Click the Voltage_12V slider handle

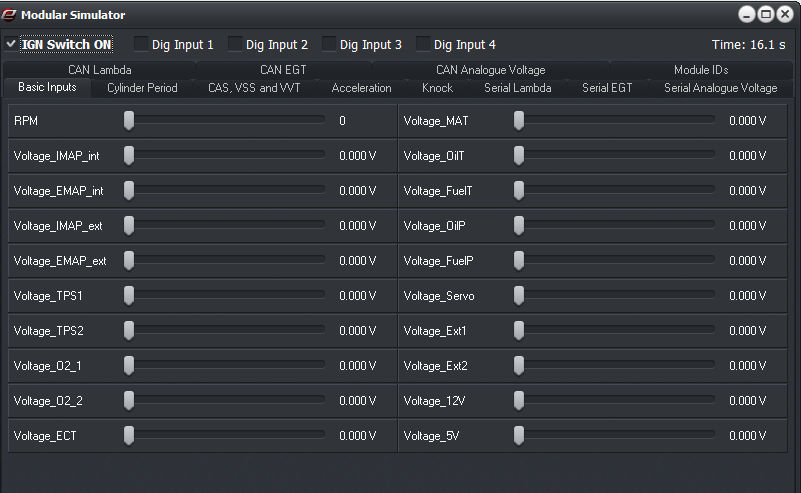click(x=519, y=401)
